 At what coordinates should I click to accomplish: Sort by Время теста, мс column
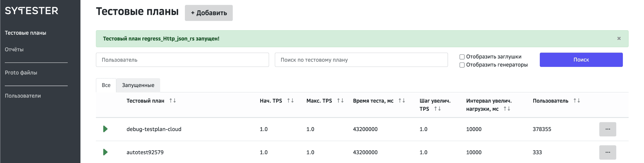[x=401, y=101]
